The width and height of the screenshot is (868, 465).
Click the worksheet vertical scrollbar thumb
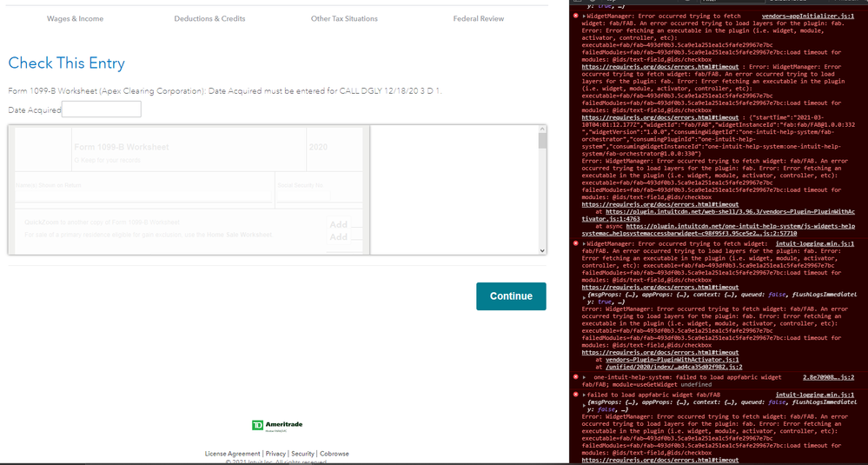[x=542, y=141]
